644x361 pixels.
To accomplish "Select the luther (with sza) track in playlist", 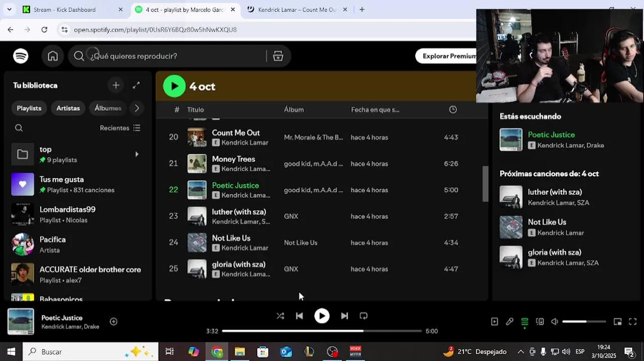I will [321, 217].
